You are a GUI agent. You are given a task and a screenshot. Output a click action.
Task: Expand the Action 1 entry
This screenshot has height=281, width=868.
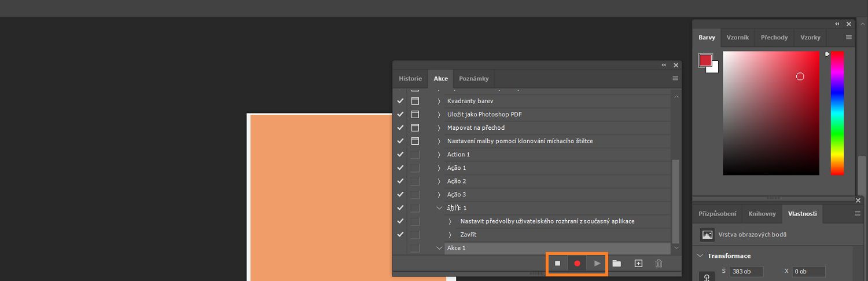439,154
